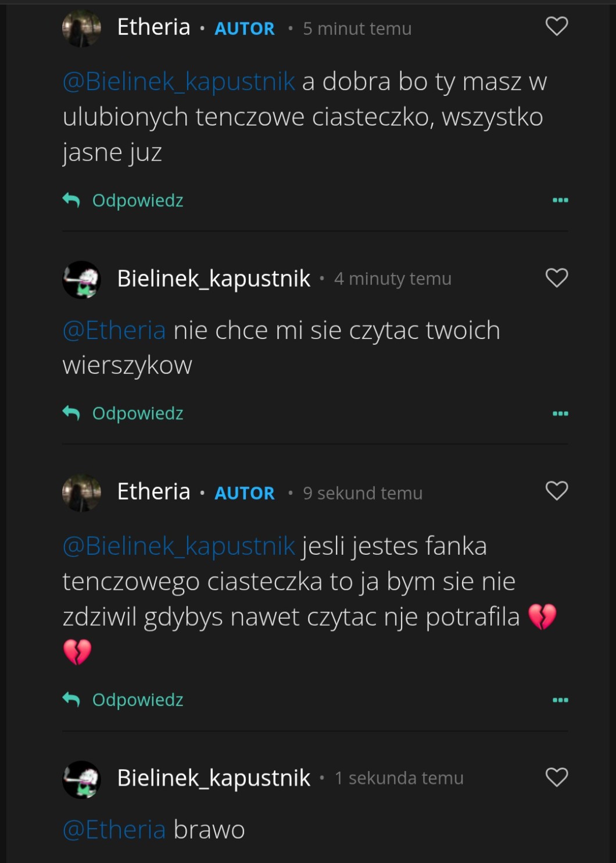
Task: Open more options on Etheria's tenczowe ciasteczko comment
Action: point(560,201)
